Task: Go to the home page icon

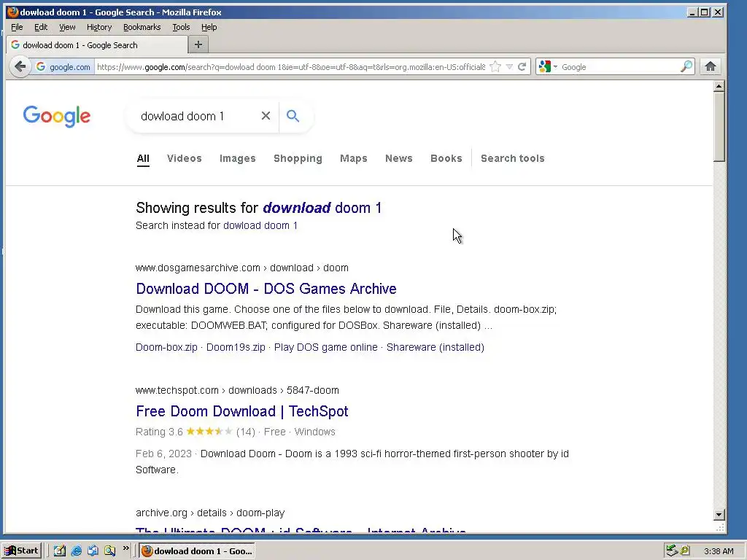Action: [711, 66]
